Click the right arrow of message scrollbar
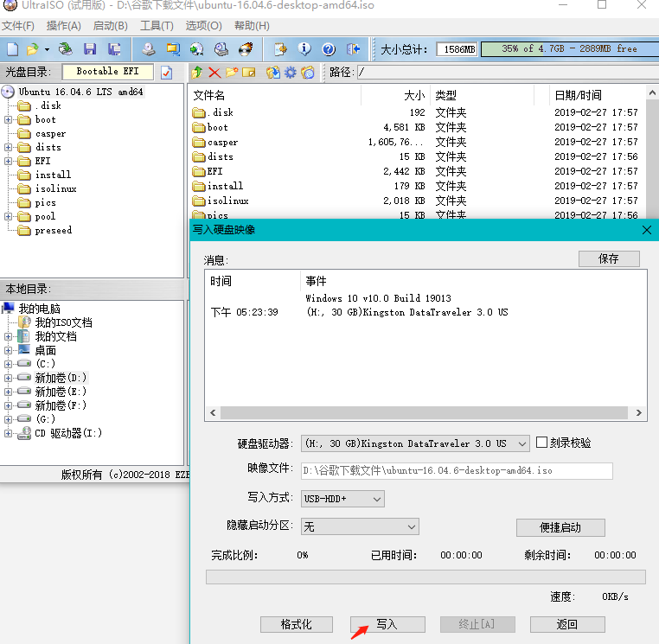Viewport: 659px width, 644px height. [x=639, y=412]
